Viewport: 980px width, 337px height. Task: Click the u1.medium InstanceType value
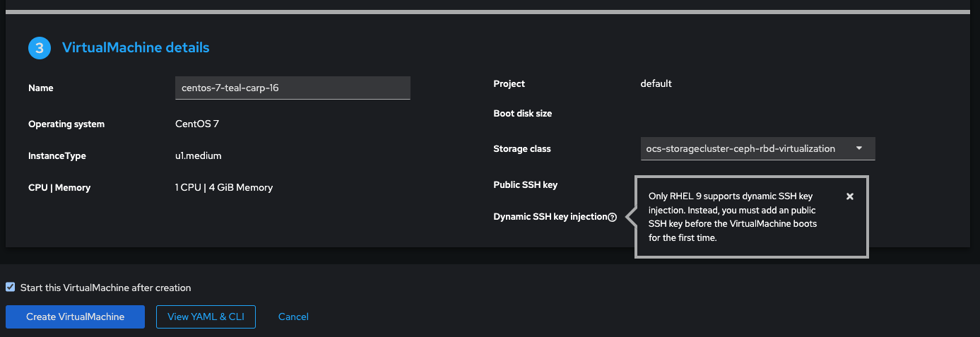[x=198, y=155]
